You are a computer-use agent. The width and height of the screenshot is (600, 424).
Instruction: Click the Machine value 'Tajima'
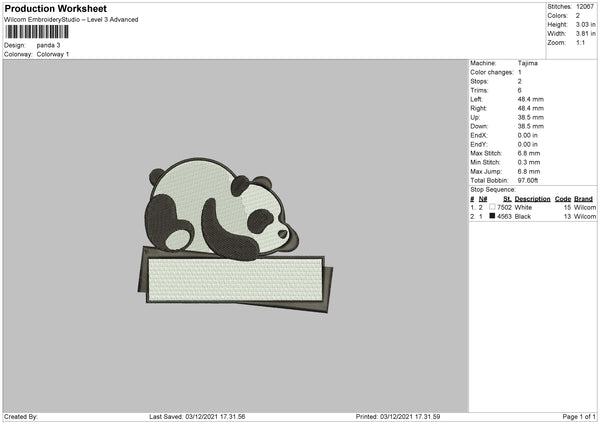(x=528, y=63)
